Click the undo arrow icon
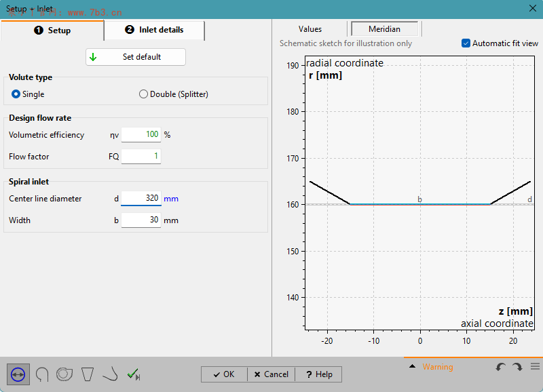This screenshot has height=392, width=543. (500, 366)
